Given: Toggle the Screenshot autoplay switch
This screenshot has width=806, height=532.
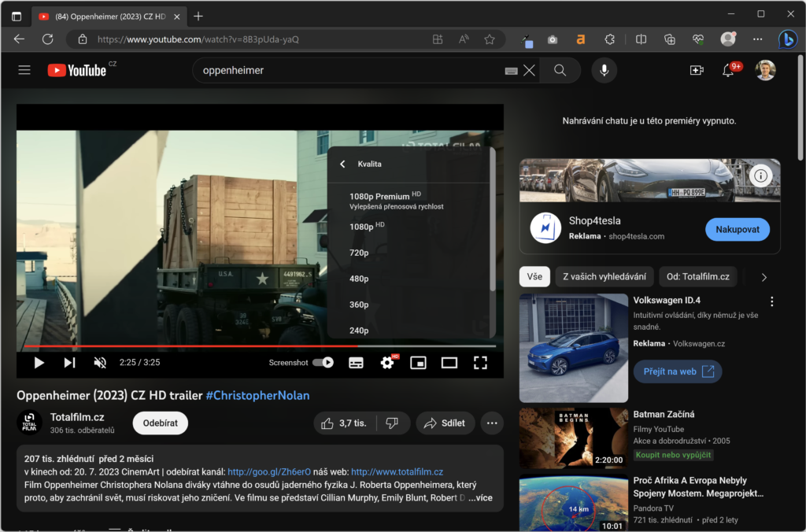Looking at the screenshot, I should (323, 363).
